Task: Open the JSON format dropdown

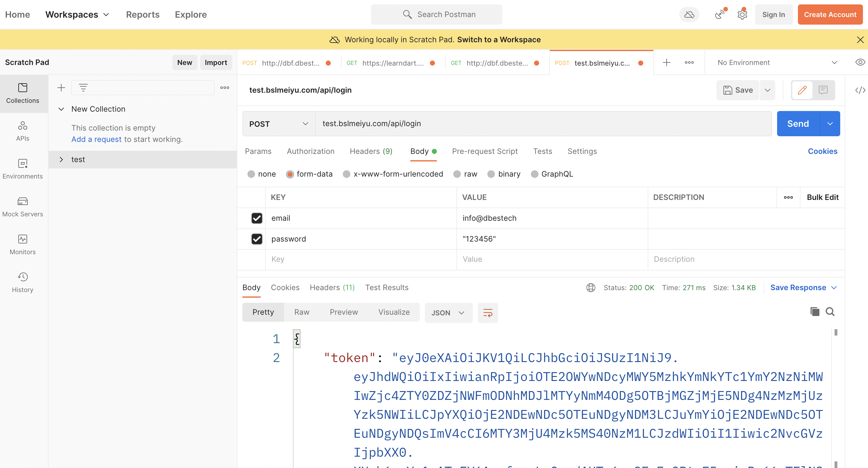Action: (x=448, y=313)
